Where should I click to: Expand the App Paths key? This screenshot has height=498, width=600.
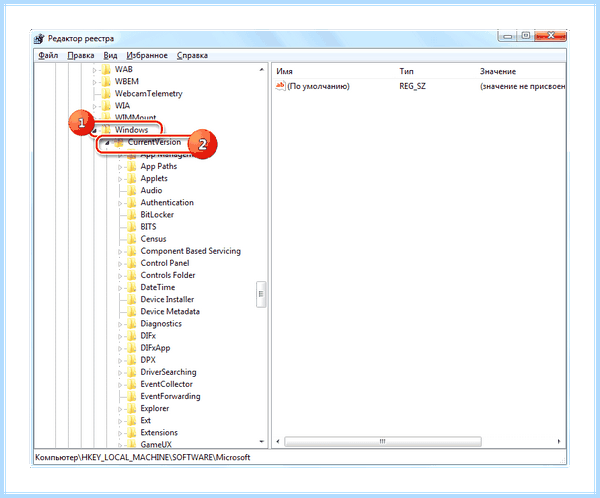point(120,167)
